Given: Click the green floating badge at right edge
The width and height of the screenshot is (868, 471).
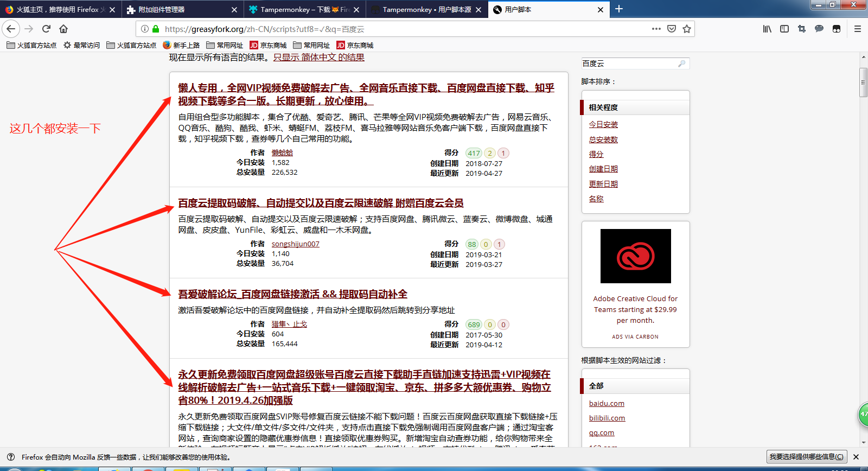Looking at the screenshot, I should pyautogui.click(x=863, y=415).
